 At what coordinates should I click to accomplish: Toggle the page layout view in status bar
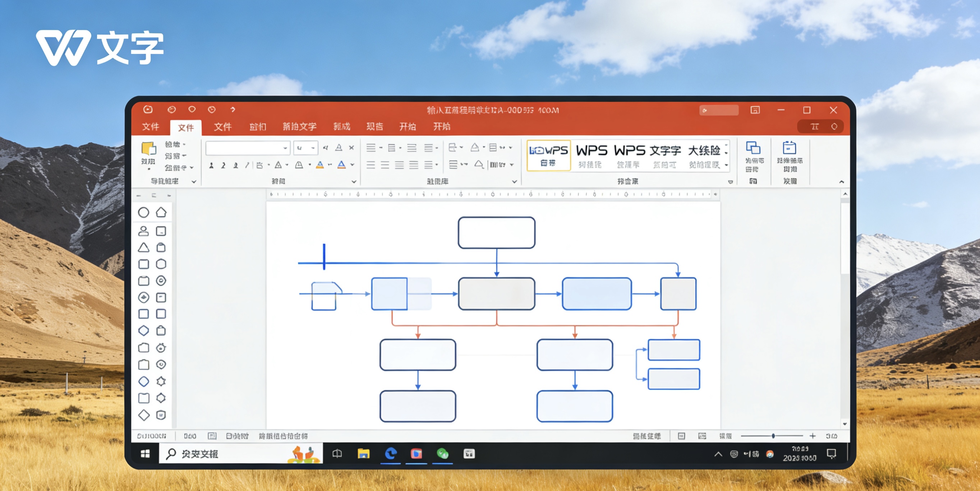tap(681, 436)
